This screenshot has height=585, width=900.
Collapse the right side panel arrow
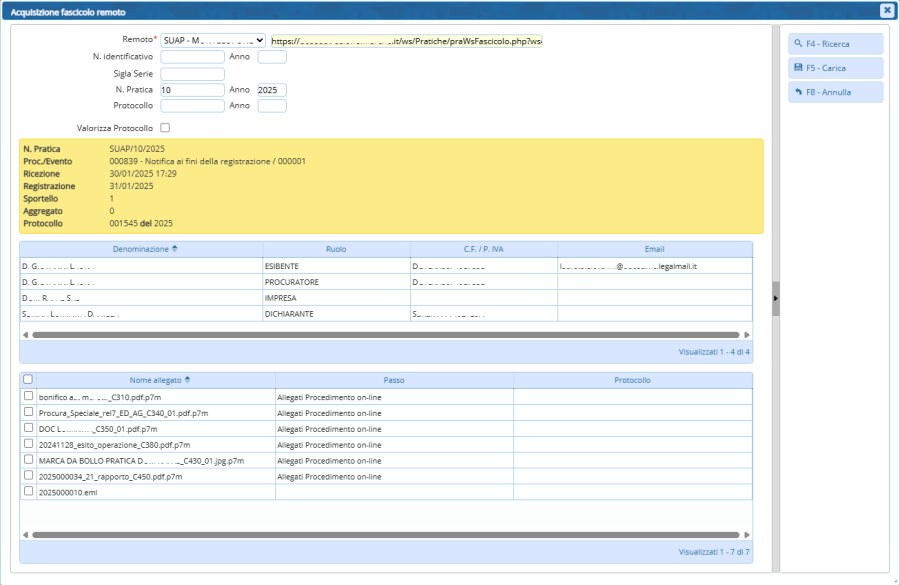pos(776,298)
